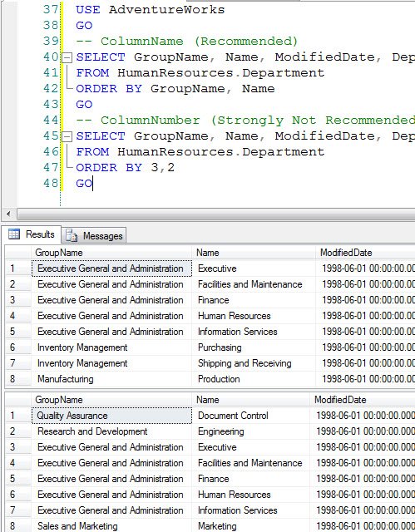Click Finance cell in second grid

(251, 479)
